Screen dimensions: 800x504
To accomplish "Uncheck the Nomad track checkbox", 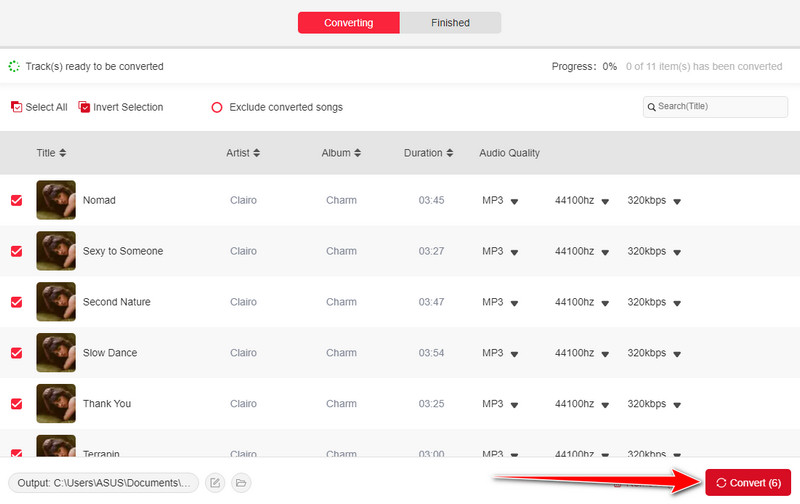I will [16, 200].
